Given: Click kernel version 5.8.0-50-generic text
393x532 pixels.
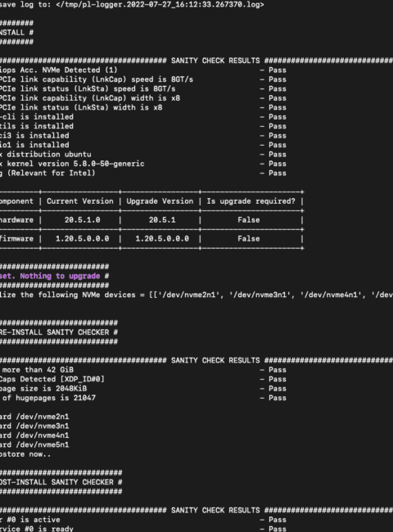Looking at the screenshot, I should pos(75,164).
